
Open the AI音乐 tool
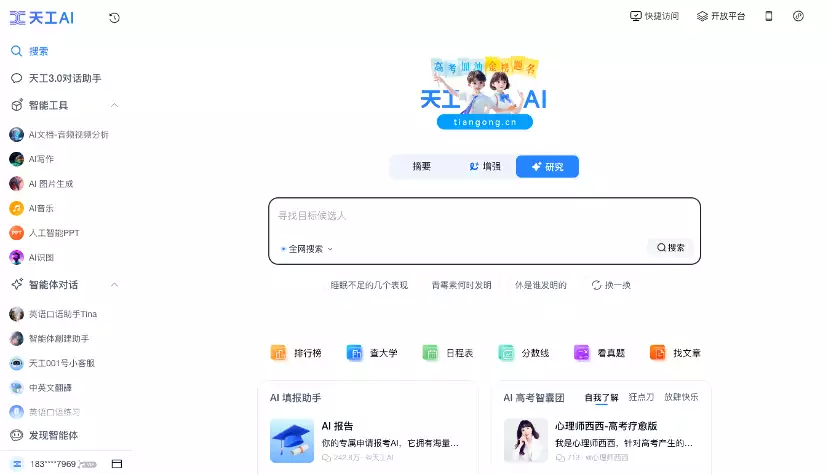(32, 208)
